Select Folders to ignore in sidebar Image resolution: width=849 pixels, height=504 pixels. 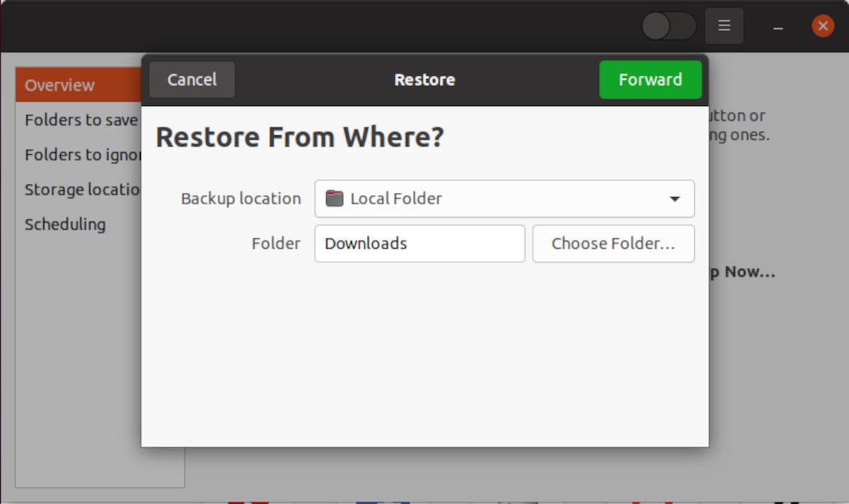pos(79,155)
